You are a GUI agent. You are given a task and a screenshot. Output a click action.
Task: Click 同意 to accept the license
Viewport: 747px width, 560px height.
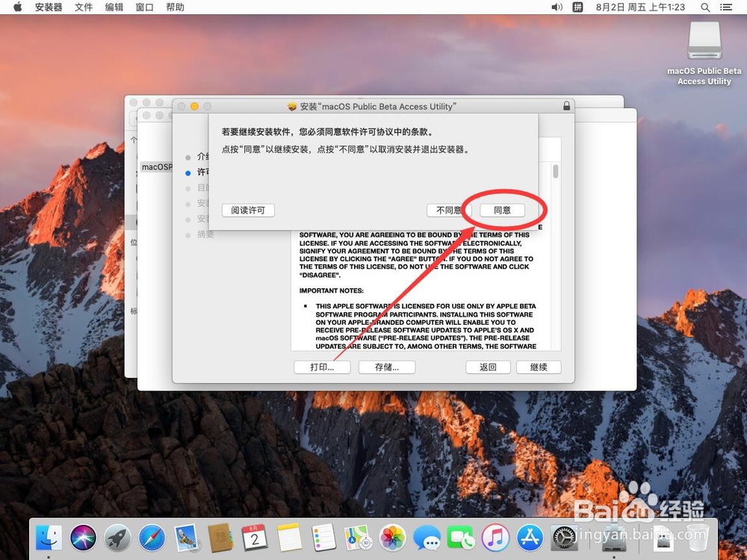tap(502, 210)
